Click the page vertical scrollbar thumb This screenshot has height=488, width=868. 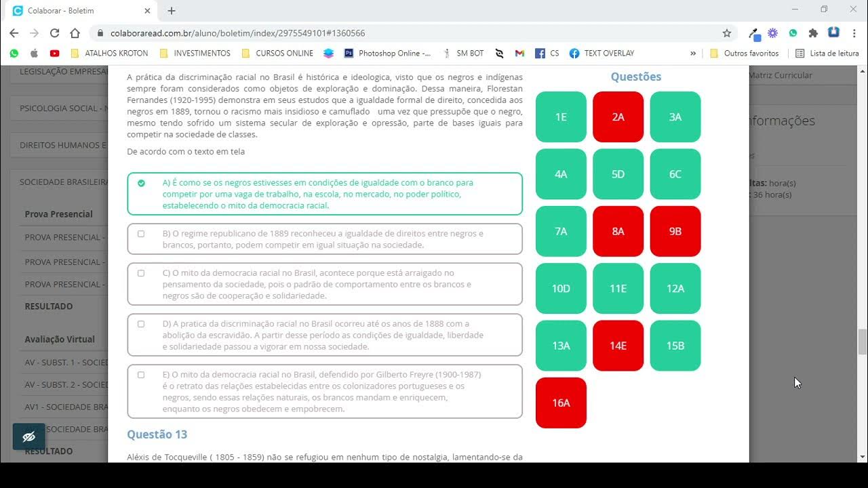pos(863,342)
